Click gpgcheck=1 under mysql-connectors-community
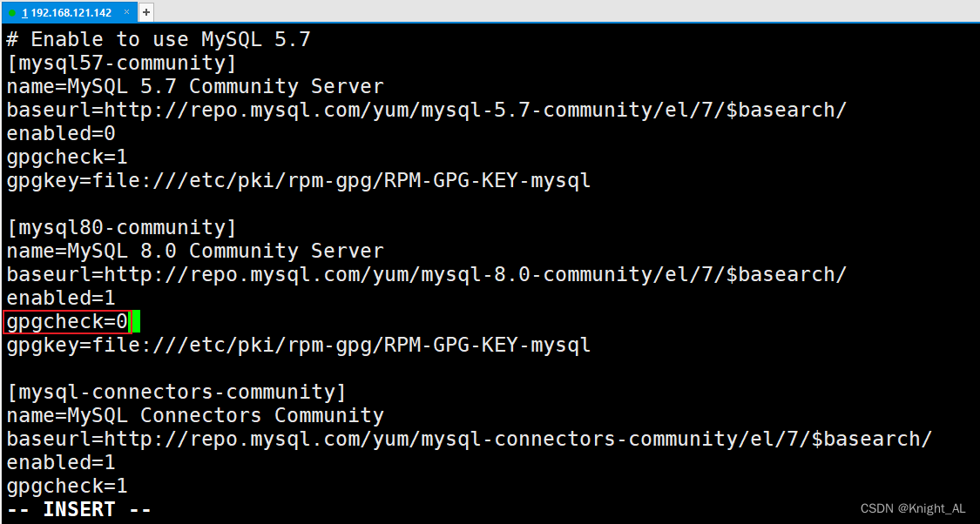This screenshot has height=524, width=980. [65, 486]
